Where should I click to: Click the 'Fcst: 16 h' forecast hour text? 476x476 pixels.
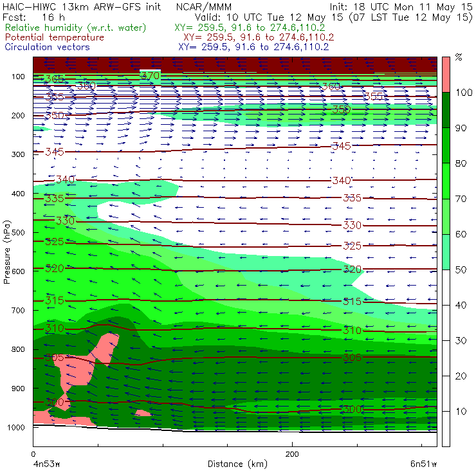(x=33, y=17)
